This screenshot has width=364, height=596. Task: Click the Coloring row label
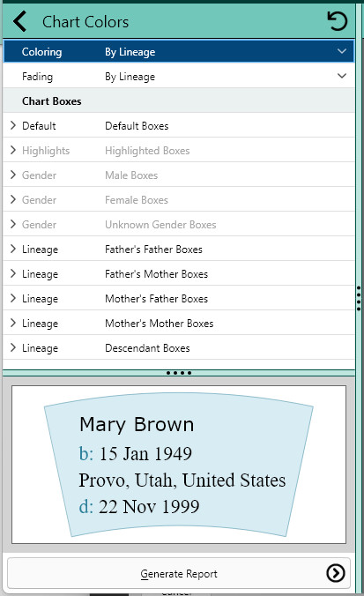tap(41, 52)
